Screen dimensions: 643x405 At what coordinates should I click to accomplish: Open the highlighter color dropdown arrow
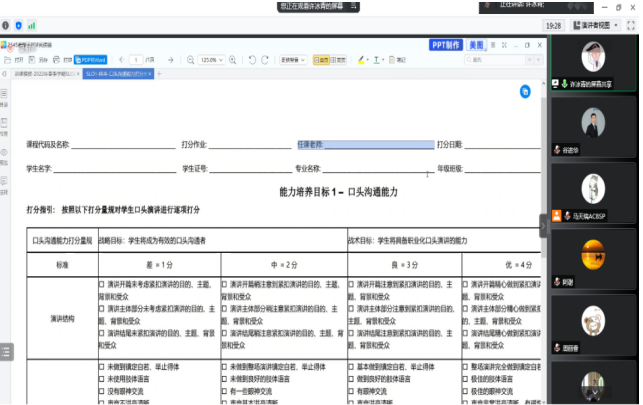coord(367,60)
